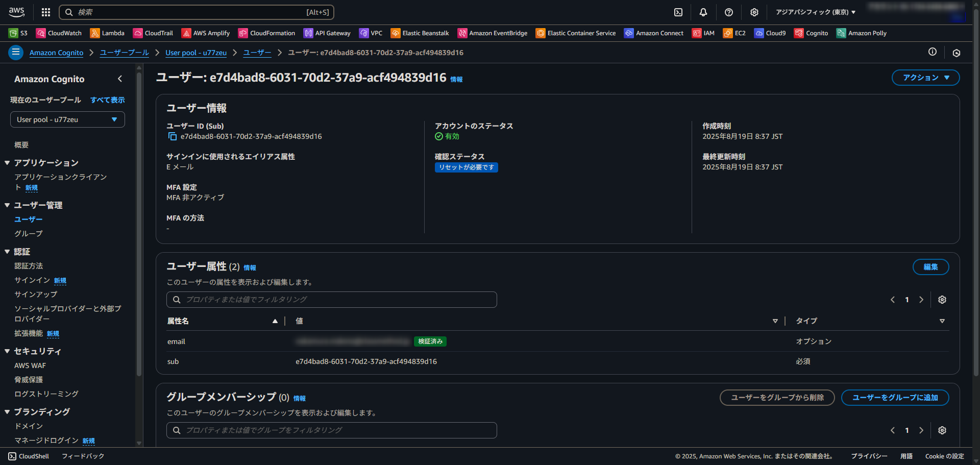Collapse the セキュリティ section
The height and width of the screenshot is (465, 980).
tap(7, 351)
